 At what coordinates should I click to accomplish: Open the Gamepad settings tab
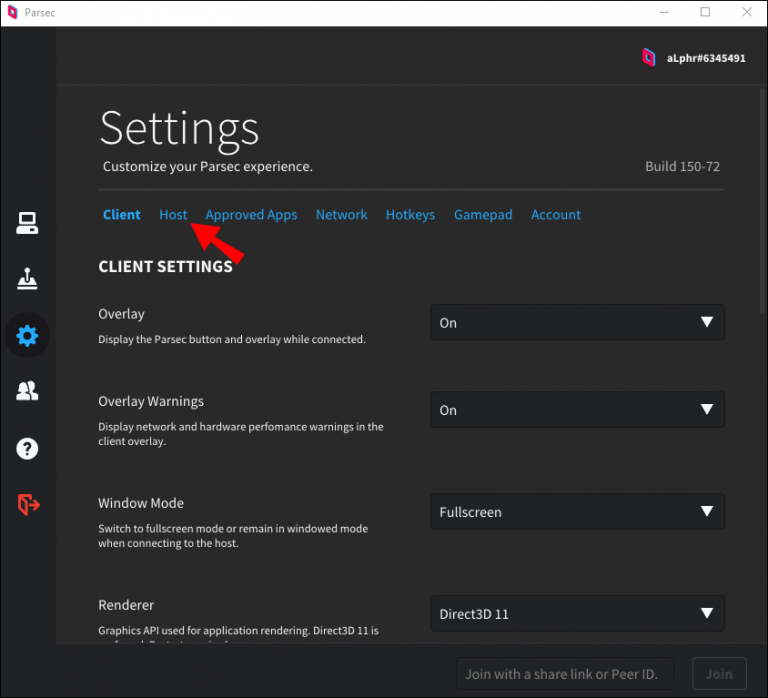483,215
